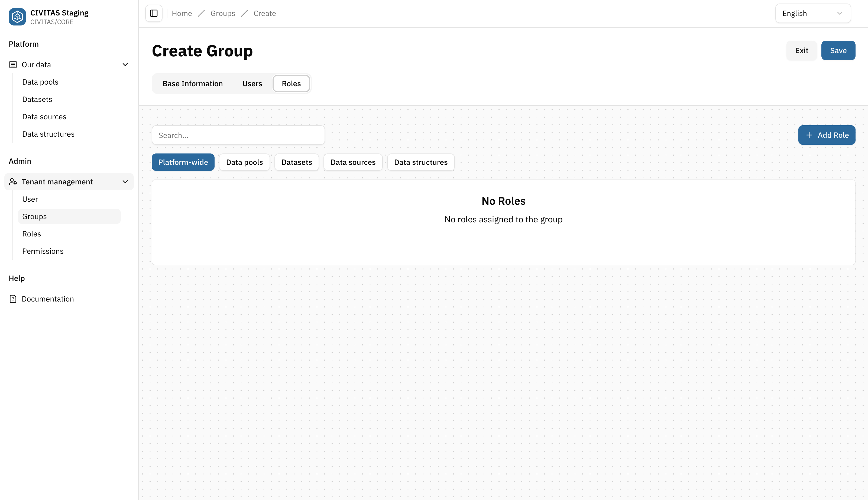Filter roles by Datasets chip

(x=296, y=162)
